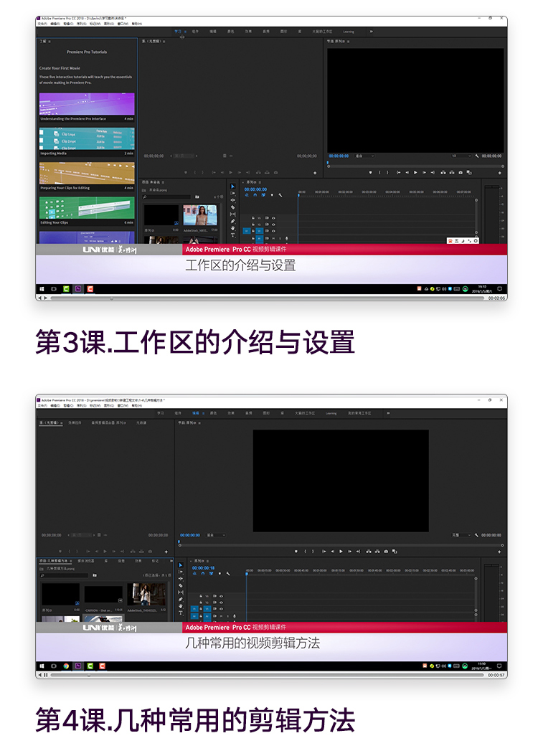Select the Type tool in lesson 4 screenshot
Viewport: 538px width, 756px height.
[181, 613]
